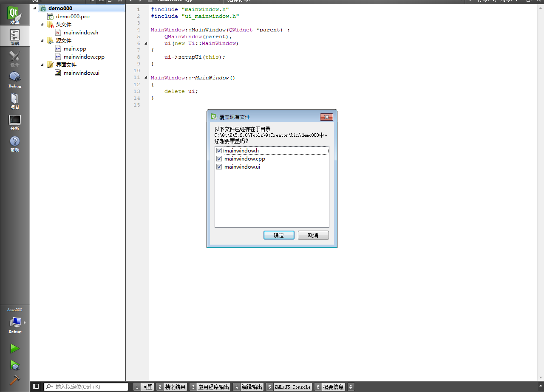Start debugging with the play-bug button
544x392 pixels.
click(x=15, y=365)
